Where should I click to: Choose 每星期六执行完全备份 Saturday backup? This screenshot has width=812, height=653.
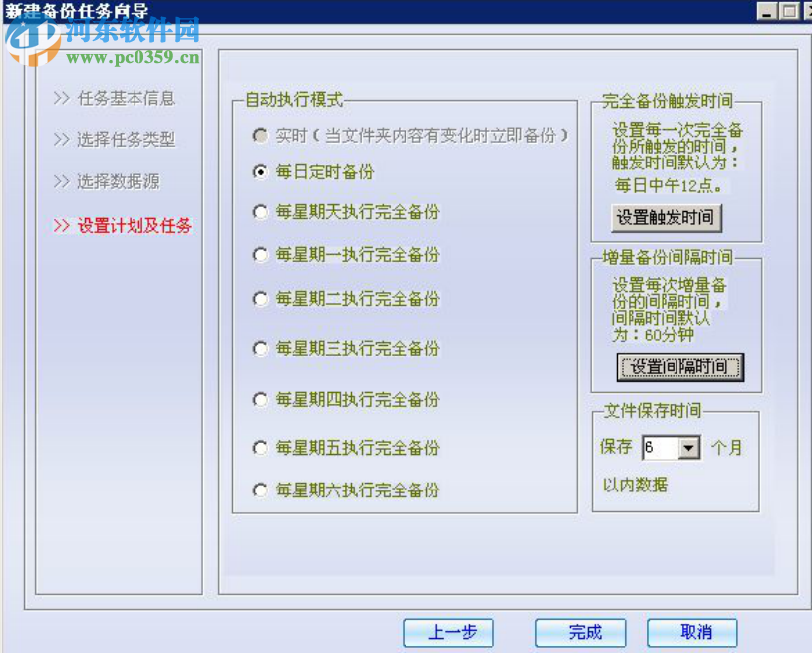point(260,490)
